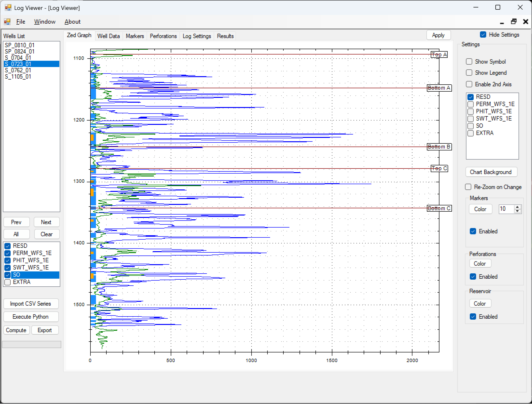Click the MDI child icon beside File menu
The image size is (532, 404).
click(x=7, y=22)
